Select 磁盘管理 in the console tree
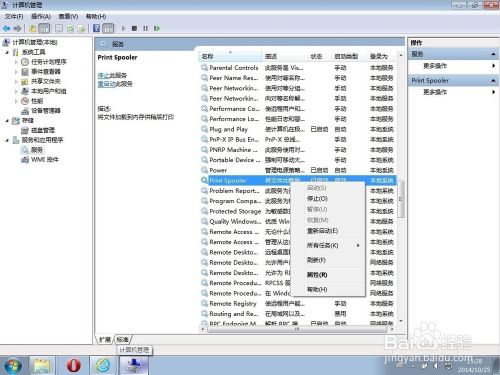This screenshot has width=500, height=375. click(43, 130)
